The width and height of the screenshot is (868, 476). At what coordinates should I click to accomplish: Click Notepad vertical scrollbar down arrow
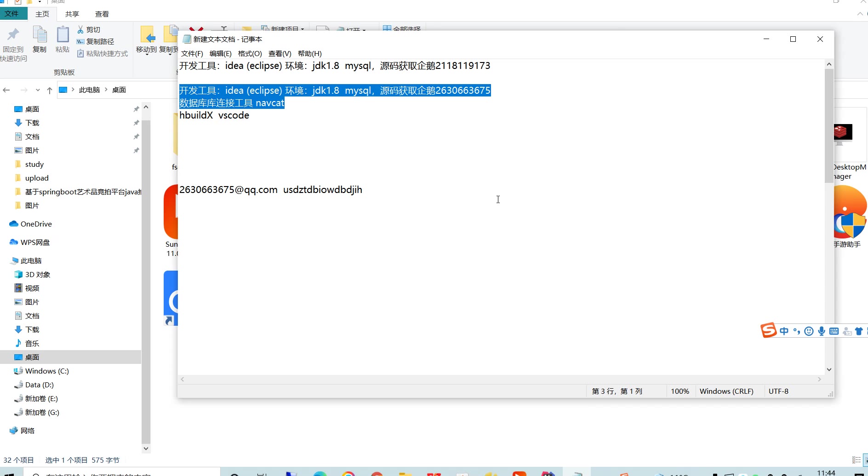[x=829, y=369]
